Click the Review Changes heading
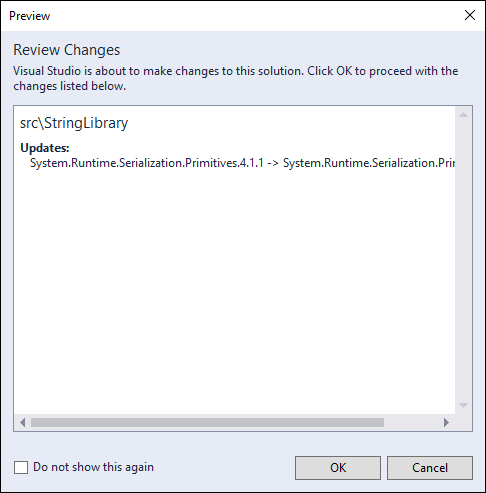The image size is (486, 493). [x=67, y=50]
